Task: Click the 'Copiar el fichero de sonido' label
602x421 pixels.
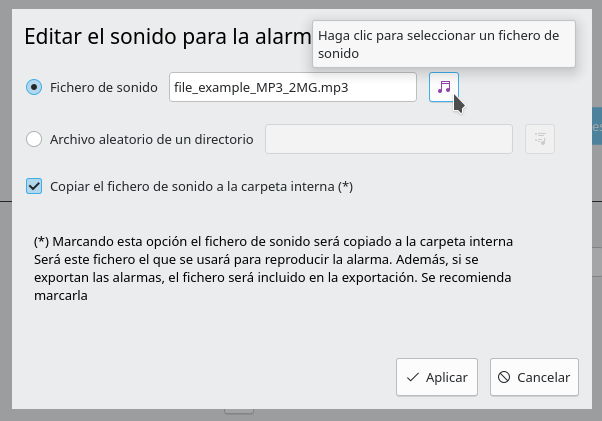Action: 201,186
